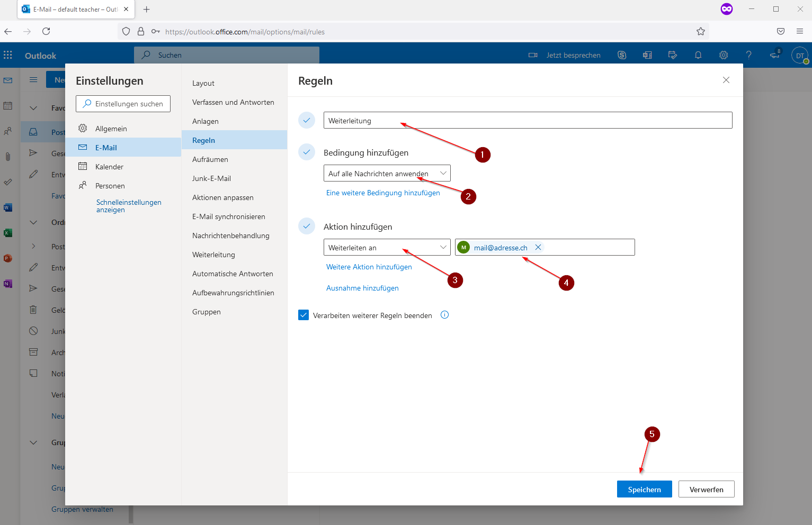
Task: Uncheck Verarbeiten weiterer Regeln beenden checkbox
Action: point(304,315)
